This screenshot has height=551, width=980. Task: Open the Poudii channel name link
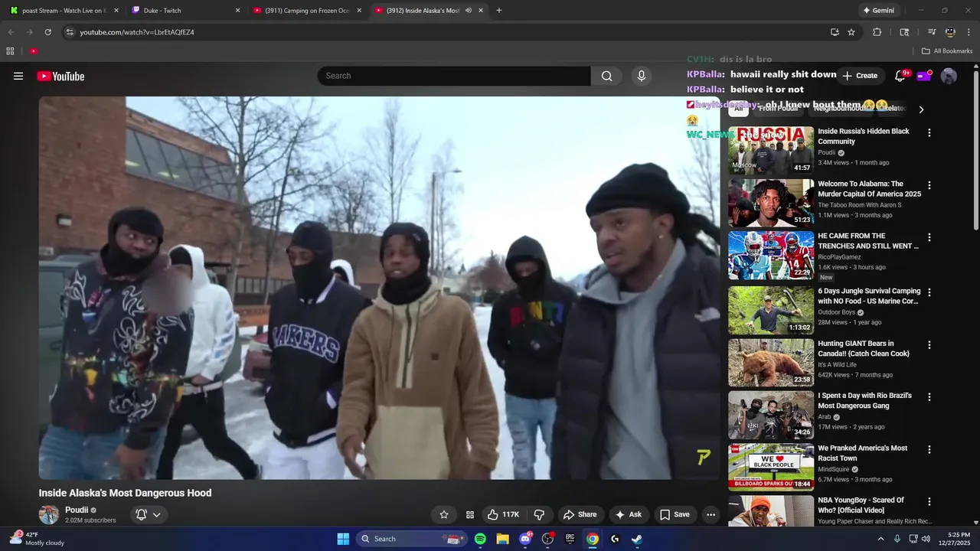click(x=77, y=510)
